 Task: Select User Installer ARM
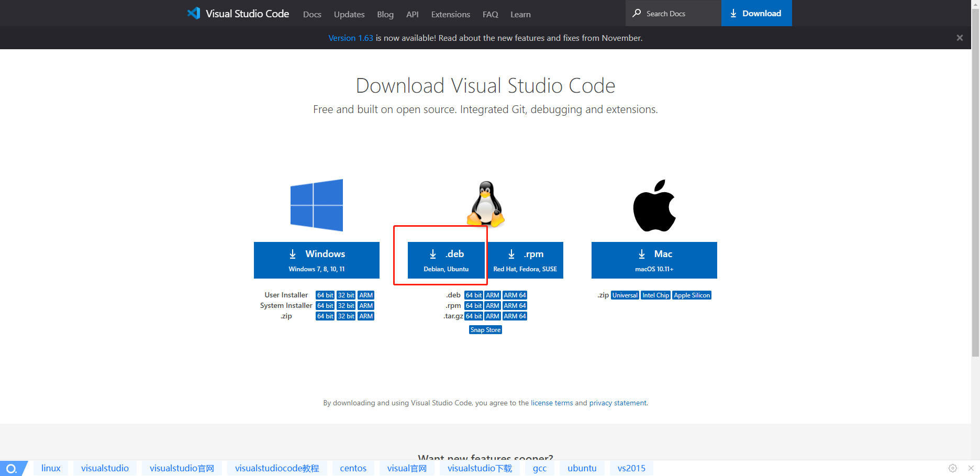(x=366, y=295)
